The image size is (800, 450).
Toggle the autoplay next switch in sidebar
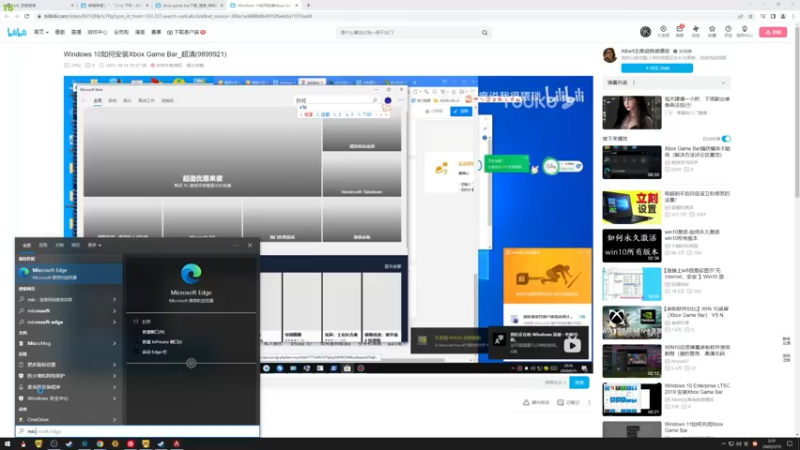[x=726, y=139]
